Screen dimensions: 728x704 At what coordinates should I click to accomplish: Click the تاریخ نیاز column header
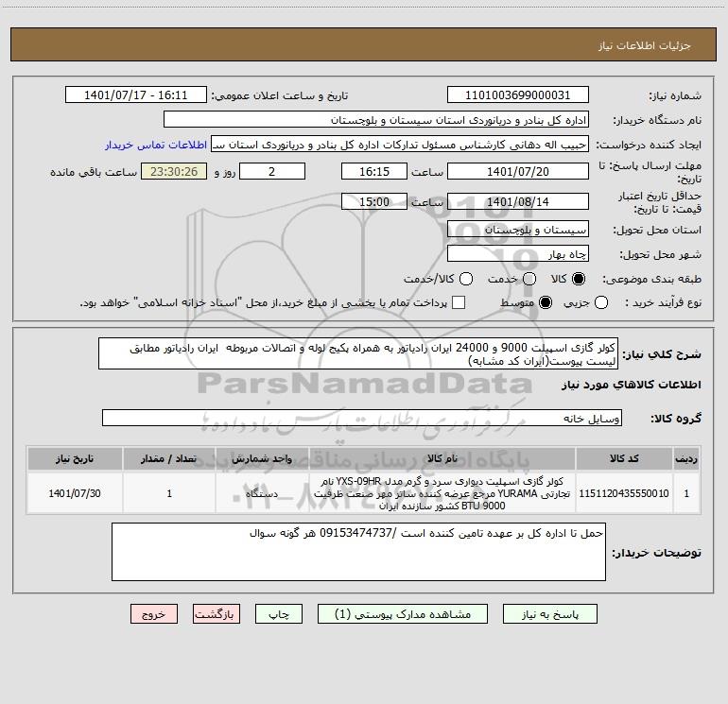(x=75, y=458)
